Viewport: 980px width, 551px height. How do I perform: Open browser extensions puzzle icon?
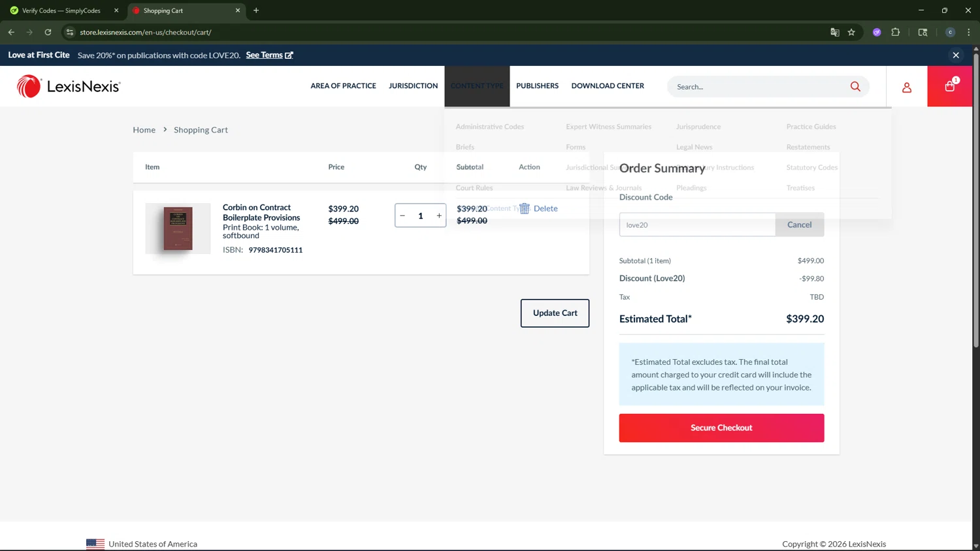pyautogui.click(x=896, y=32)
